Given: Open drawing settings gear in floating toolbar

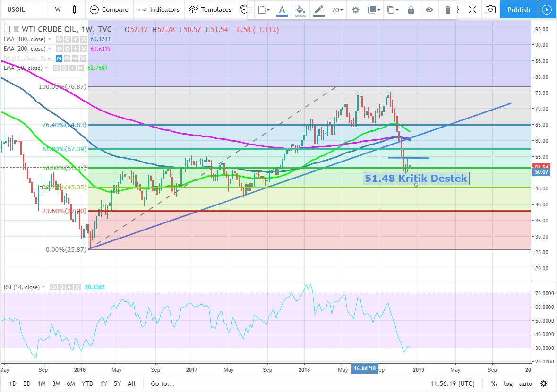Looking at the screenshot, I should coord(356,10).
